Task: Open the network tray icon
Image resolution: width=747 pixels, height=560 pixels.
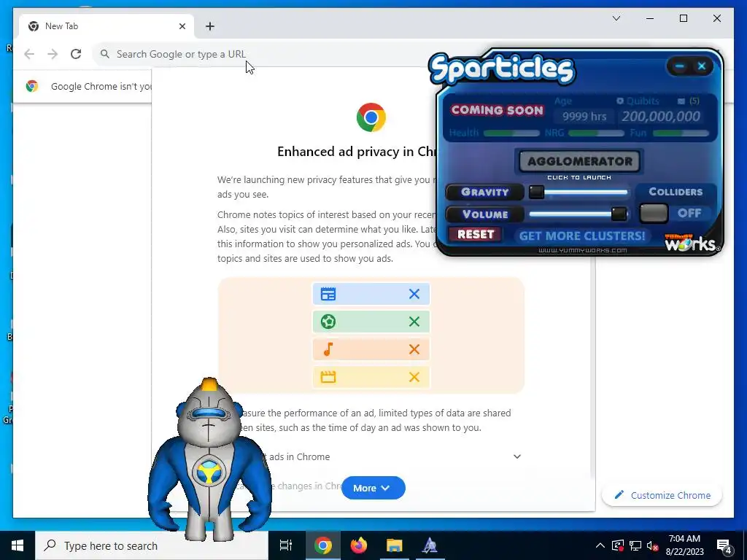Action: coord(635,545)
